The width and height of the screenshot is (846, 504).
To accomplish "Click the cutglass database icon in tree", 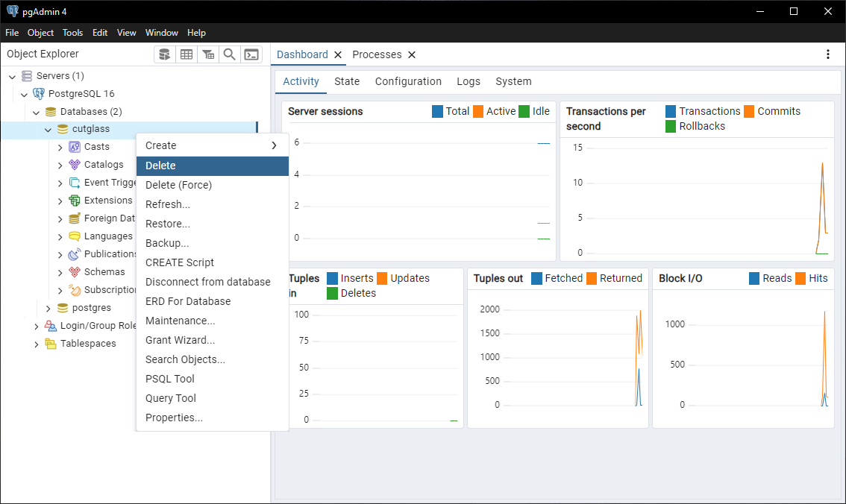I will click(x=63, y=129).
